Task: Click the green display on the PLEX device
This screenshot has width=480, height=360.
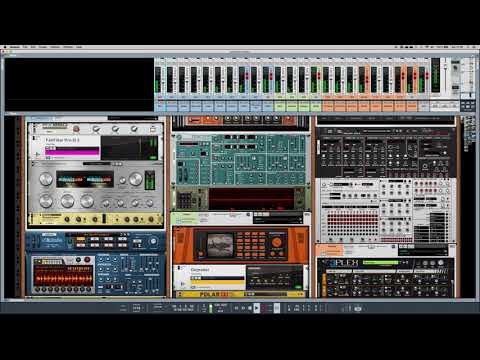Action: tap(380, 263)
